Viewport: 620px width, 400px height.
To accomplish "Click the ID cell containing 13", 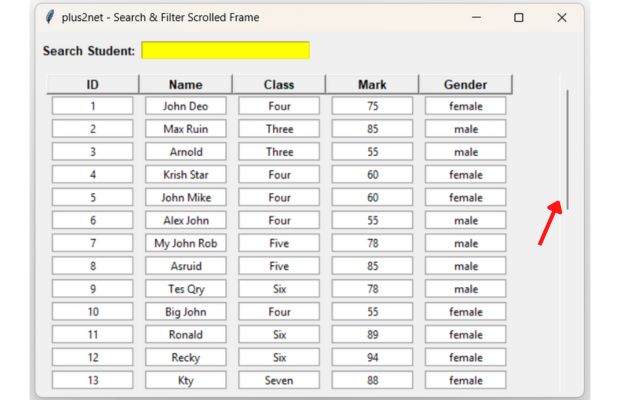I will point(93,380).
